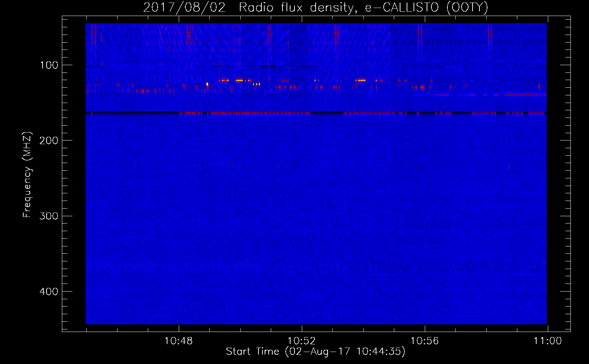Image resolution: width=589 pixels, height=364 pixels.
Task: Click the 400 frequency tick label
Action: pos(49,292)
